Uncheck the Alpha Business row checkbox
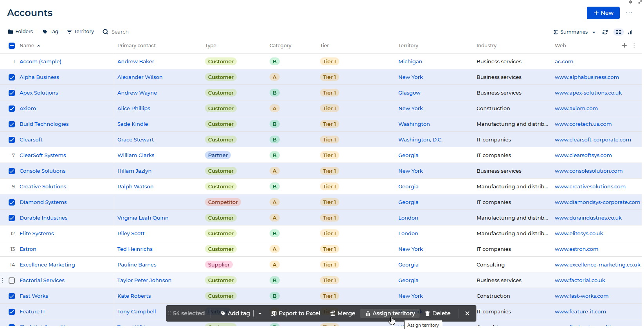 pos(12,77)
